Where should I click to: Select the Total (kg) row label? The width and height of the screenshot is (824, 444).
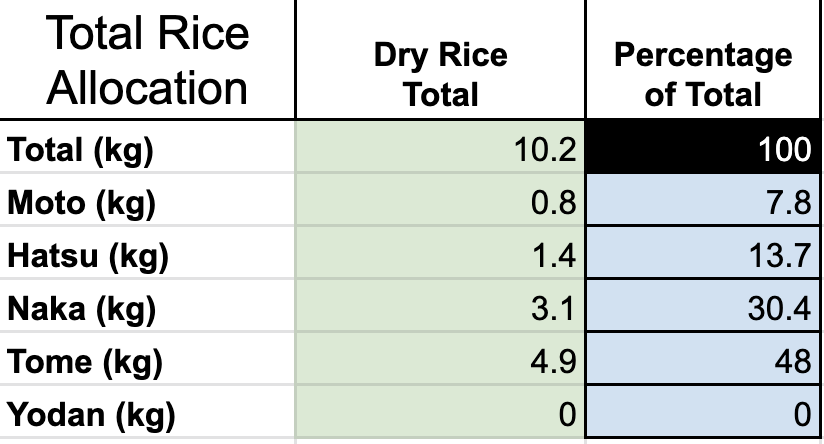[147, 150]
